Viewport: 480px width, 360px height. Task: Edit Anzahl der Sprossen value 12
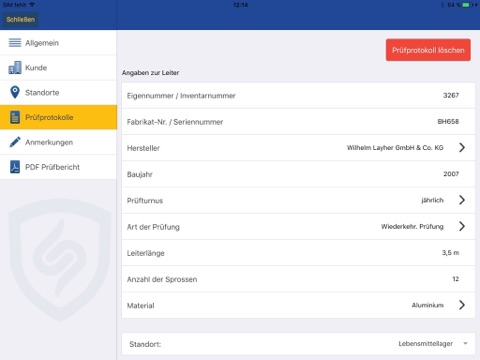456,279
